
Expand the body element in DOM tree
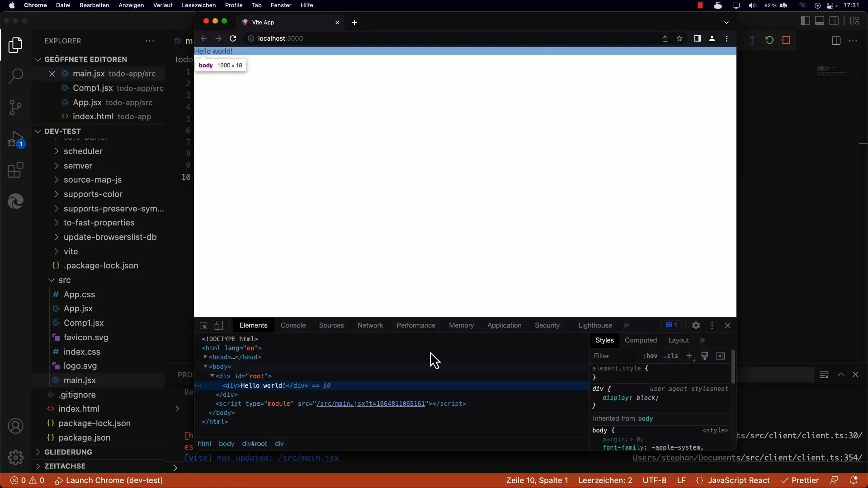[206, 366]
